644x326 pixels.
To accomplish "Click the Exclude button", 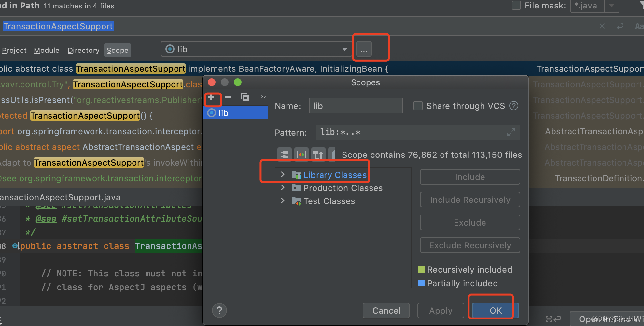I will [470, 223].
